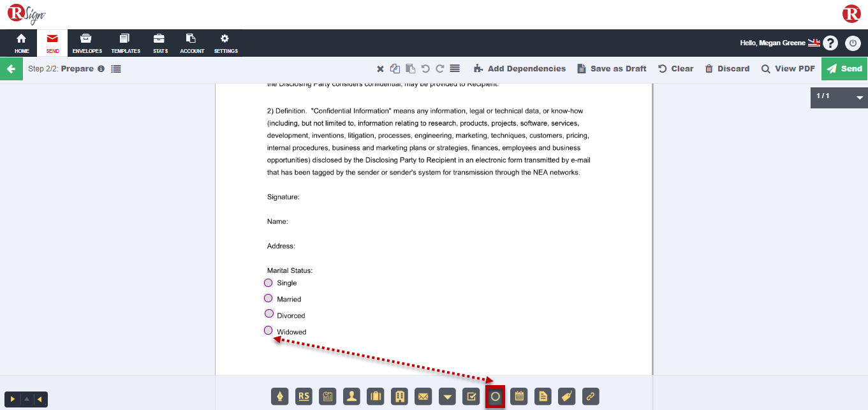Click the Company building control icon
This screenshot has width=868, height=410.
coord(400,397)
